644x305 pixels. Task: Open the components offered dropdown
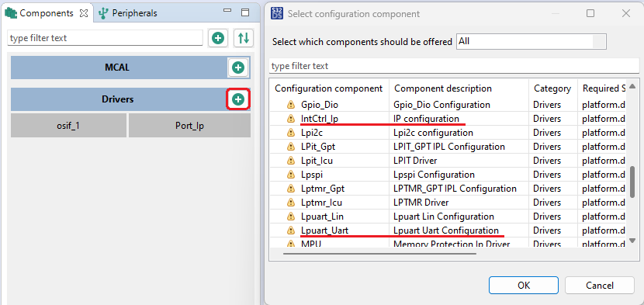(x=531, y=41)
